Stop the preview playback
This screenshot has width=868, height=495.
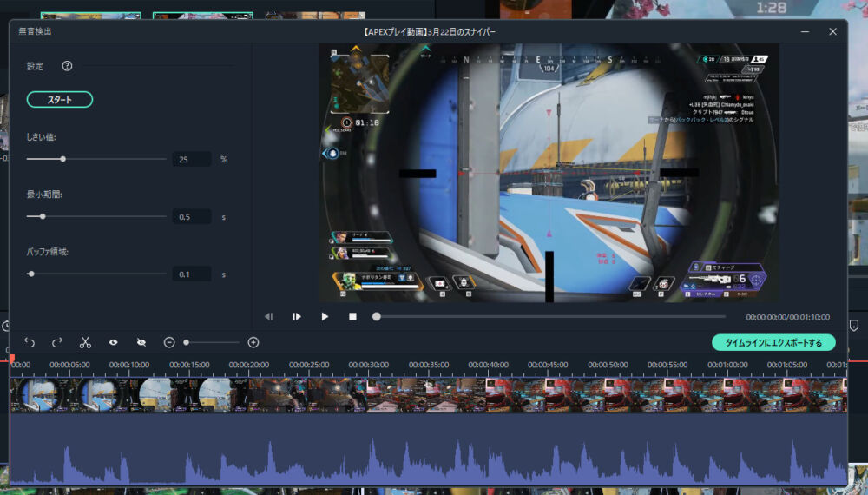click(352, 317)
